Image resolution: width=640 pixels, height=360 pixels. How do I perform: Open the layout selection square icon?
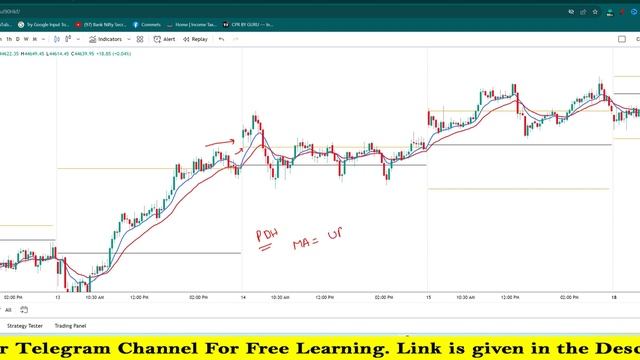point(622,39)
